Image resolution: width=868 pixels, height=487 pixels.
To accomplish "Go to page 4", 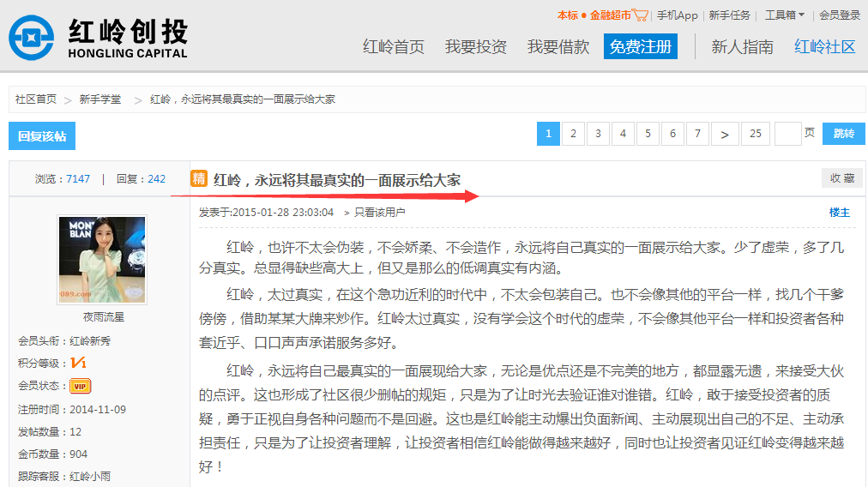I will tap(624, 134).
